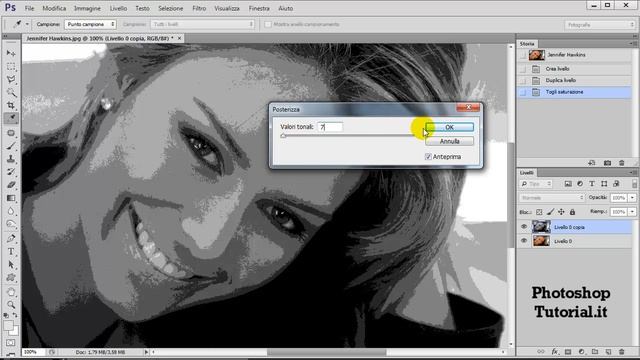The width and height of the screenshot is (640, 360).
Task: Select the Rectangular Marquee tool
Action: click(x=11, y=66)
